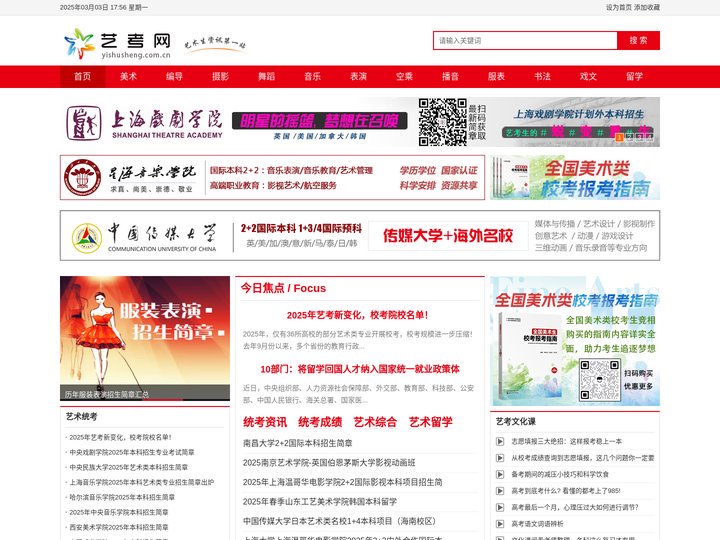The width and height of the screenshot is (720, 540).
Task: Open the large 全国美术类校考报考指南 ad
Action: coord(575,341)
